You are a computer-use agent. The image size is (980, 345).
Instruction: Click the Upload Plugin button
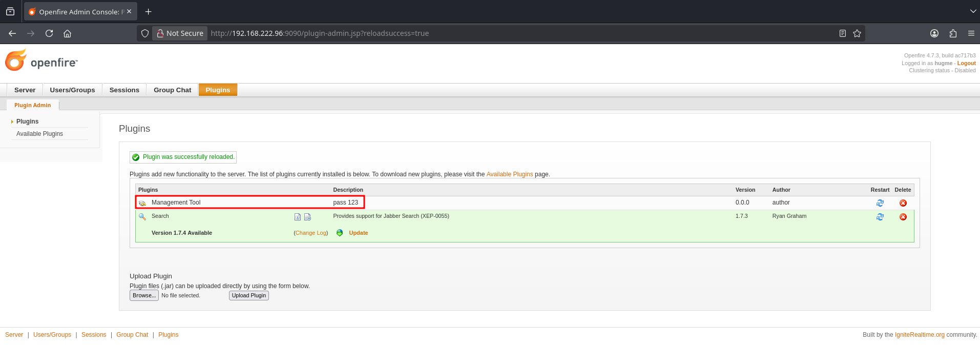coord(248,295)
